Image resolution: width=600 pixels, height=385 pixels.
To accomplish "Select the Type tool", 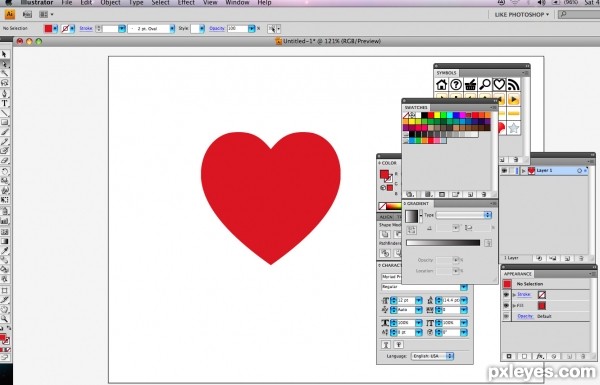I will 4,103.
